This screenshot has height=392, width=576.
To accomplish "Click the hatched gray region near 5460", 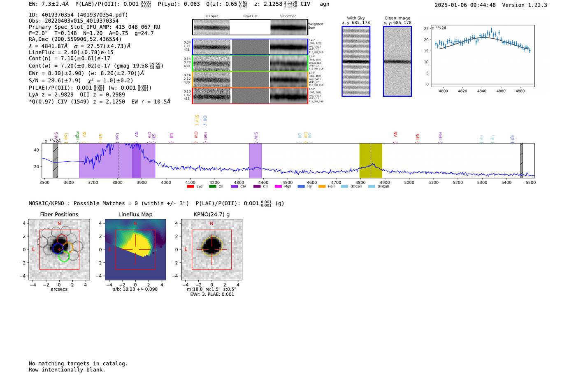I will coord(521,160).
